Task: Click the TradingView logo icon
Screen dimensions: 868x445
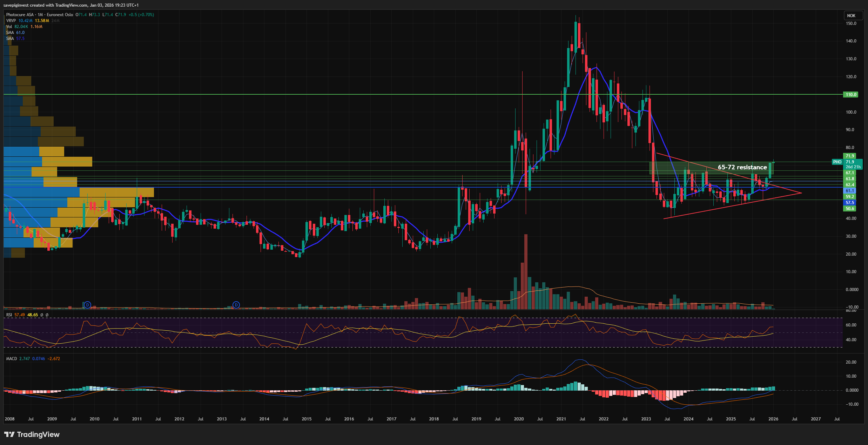Action: tap(9, 434)
